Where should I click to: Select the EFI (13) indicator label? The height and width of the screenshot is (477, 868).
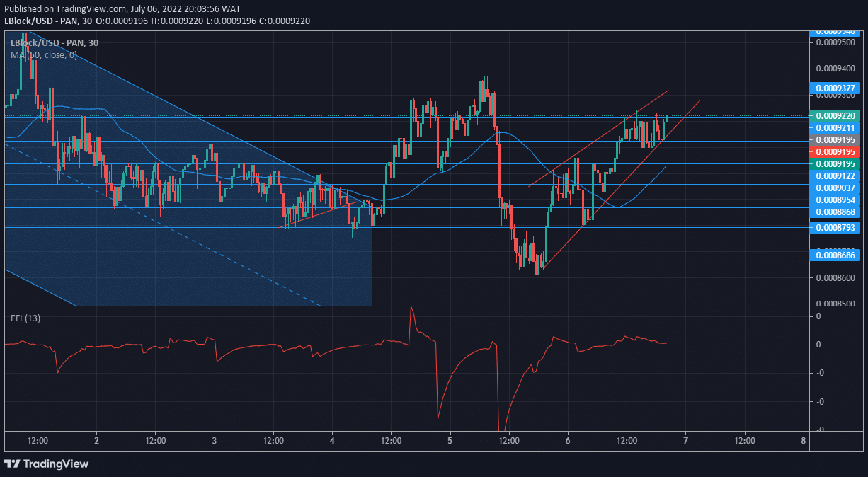click(x=25, y=318)
